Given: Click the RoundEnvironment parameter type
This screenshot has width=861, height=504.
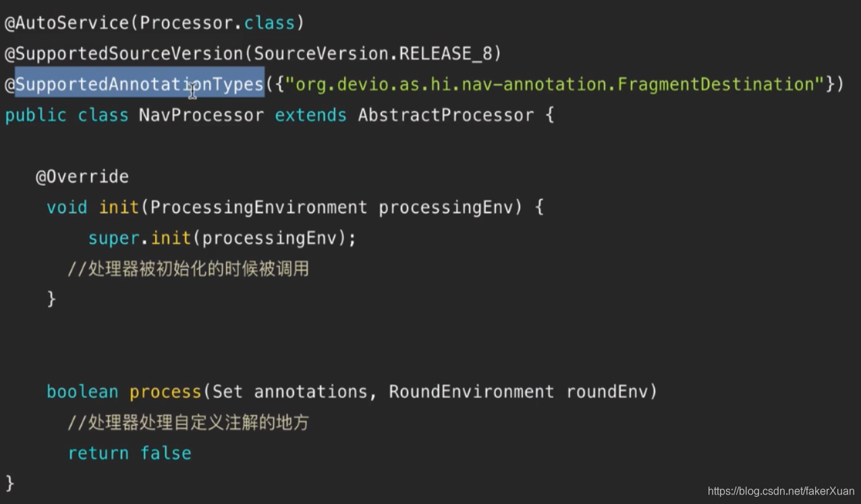Looking at the screenshot, I should (471, 391).
